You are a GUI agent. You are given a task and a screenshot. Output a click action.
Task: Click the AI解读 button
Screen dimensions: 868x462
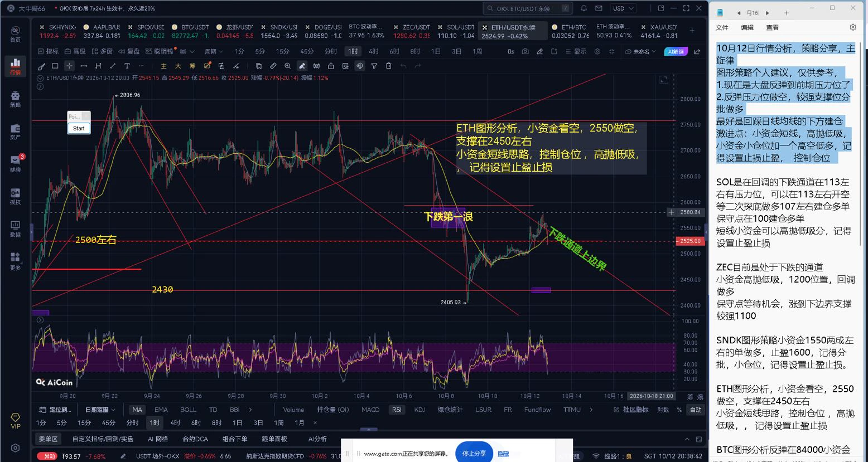(x=676, y=51)
